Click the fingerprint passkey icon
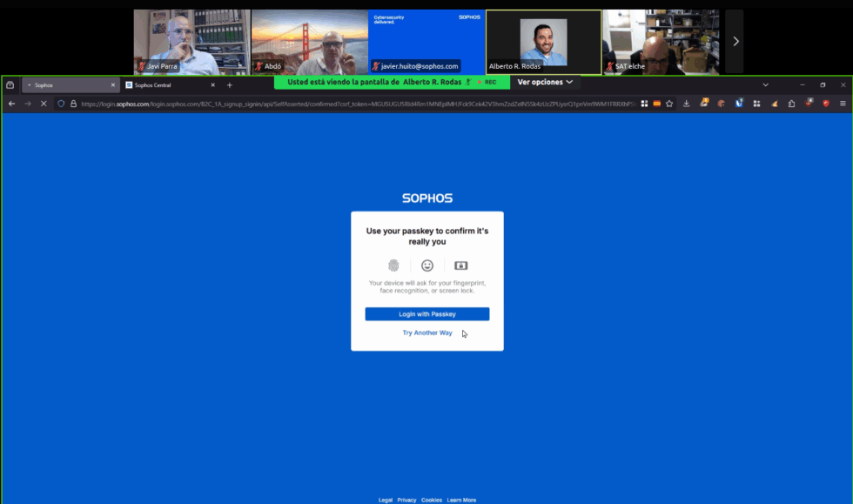853x504 pixels. (393, 265)
